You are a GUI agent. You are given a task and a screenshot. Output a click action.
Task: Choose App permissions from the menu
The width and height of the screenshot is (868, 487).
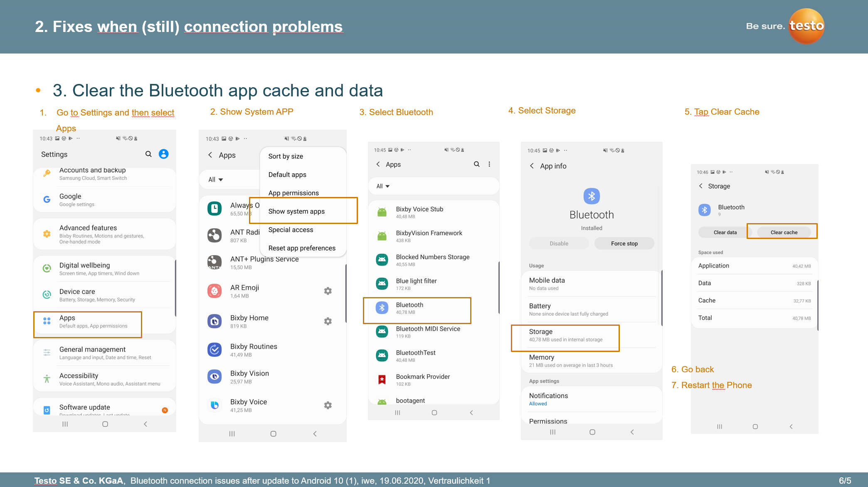coord(303,193)
